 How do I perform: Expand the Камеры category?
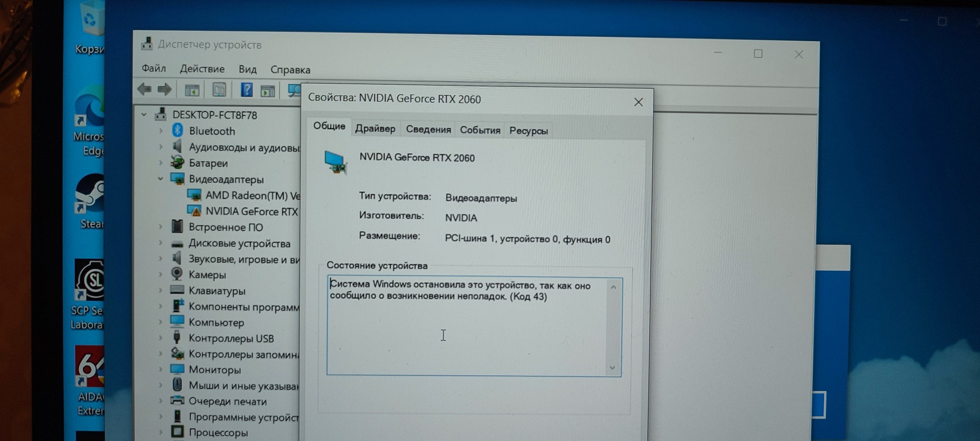[x=160, y=275]
